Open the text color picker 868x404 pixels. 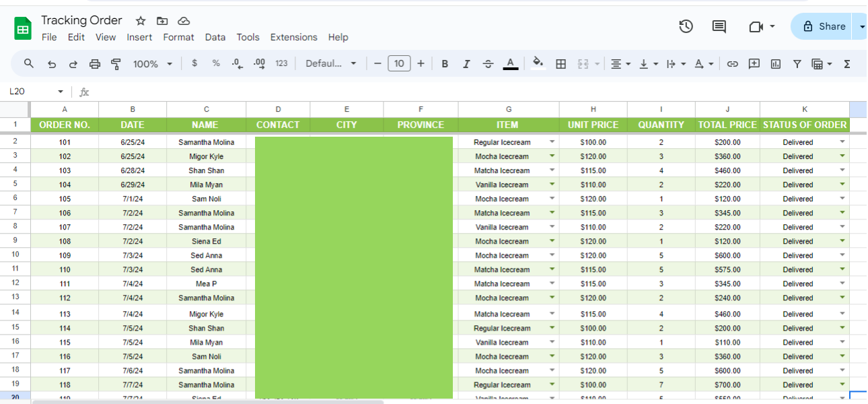point(511,64)
